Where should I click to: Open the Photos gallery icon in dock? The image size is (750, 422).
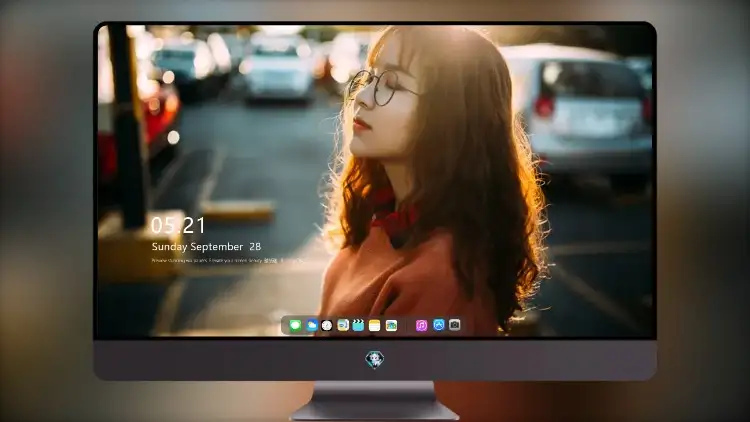pos(391,325)
